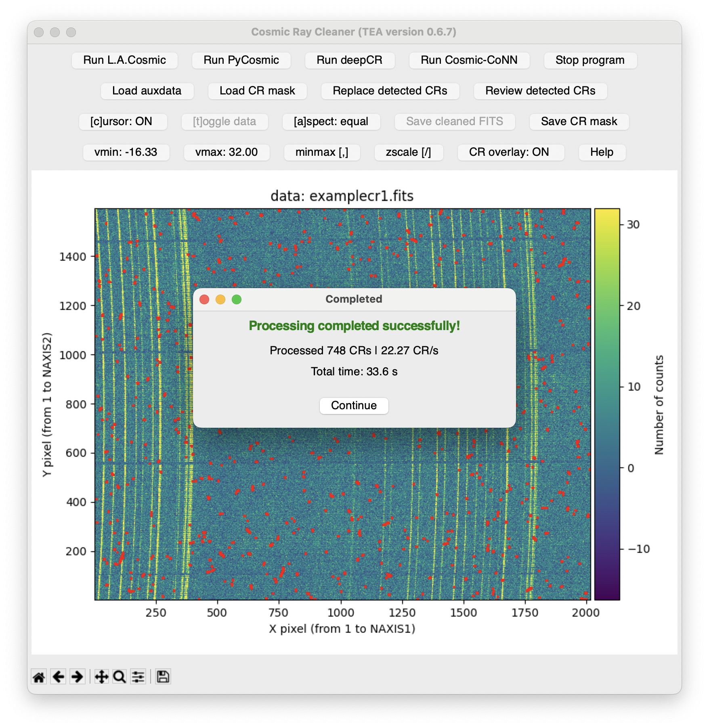Run L.A.Cosmic detection
Screen dimensions: 709x728
(124, 60)
